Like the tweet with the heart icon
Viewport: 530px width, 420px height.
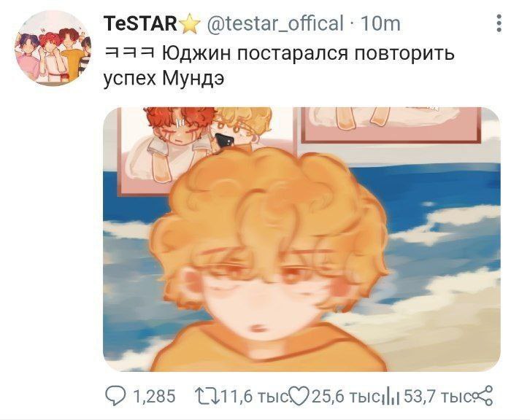coord(299,396)
